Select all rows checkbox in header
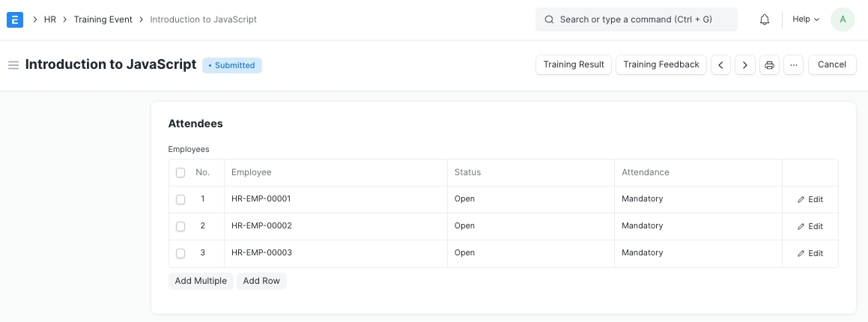 [180, 173]
